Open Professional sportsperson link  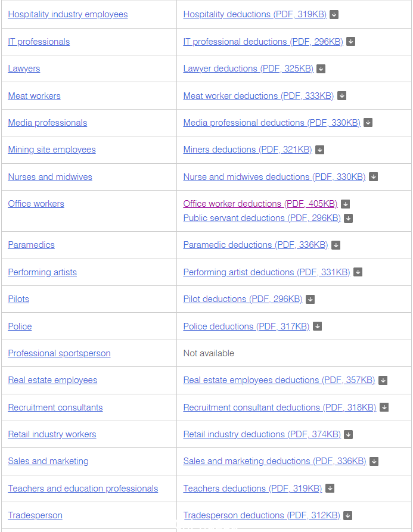tap(60, 353)
